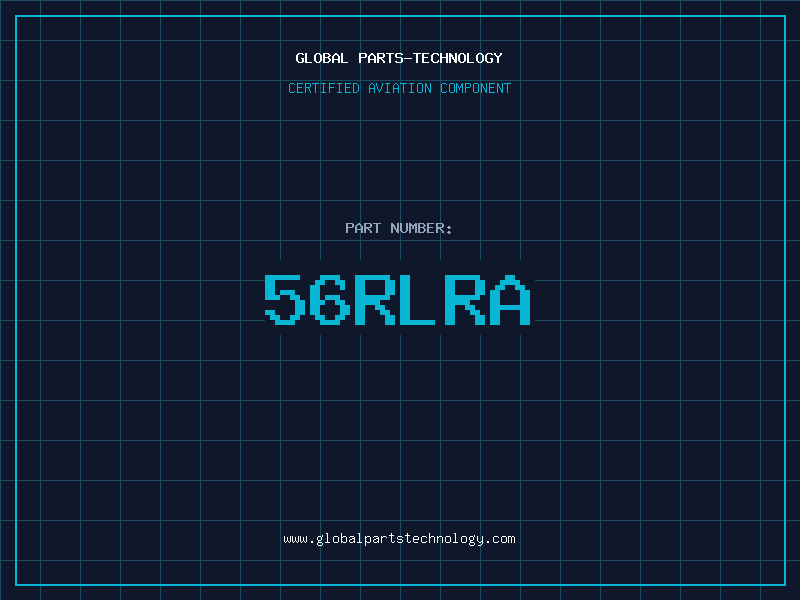The height and width of the screenshot is (600, 800).
Task: Click the letter L in part number
Action: pos(419,299)
